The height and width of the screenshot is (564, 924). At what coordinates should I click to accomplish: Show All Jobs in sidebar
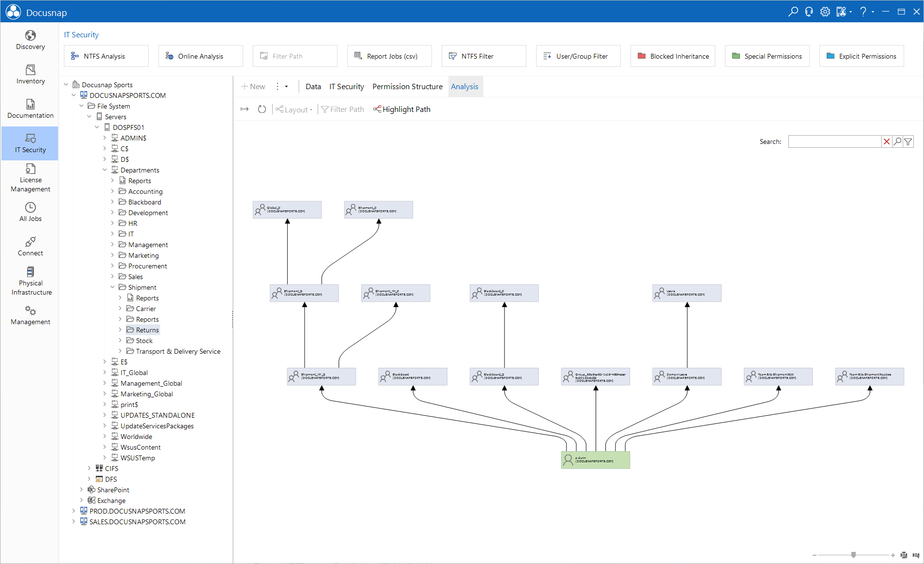(30, 212)
